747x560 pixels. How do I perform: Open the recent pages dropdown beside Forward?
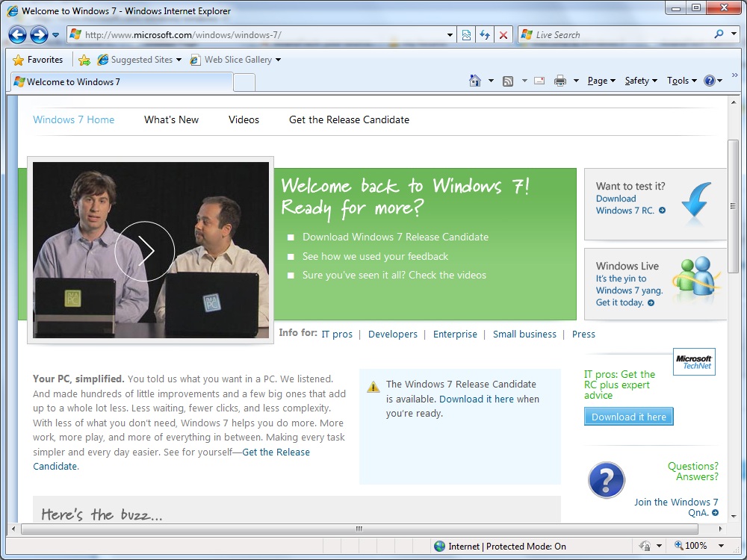(x=56, y=35)
